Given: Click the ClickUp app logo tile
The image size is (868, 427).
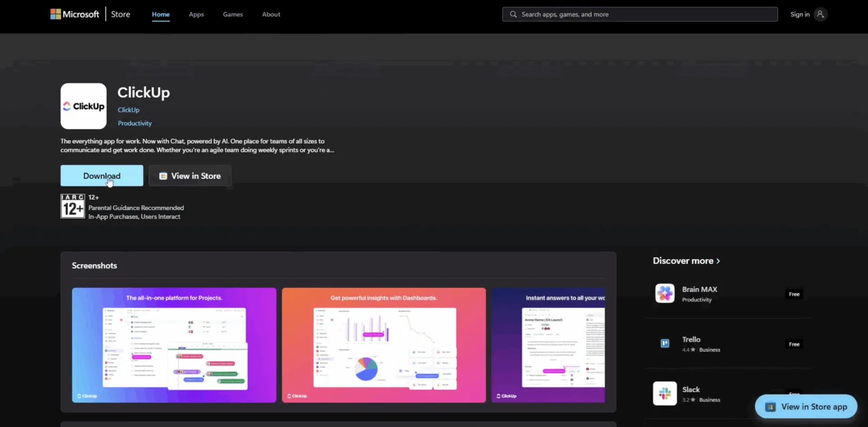Looking at the screenshot, I should (x=84, y=106).
